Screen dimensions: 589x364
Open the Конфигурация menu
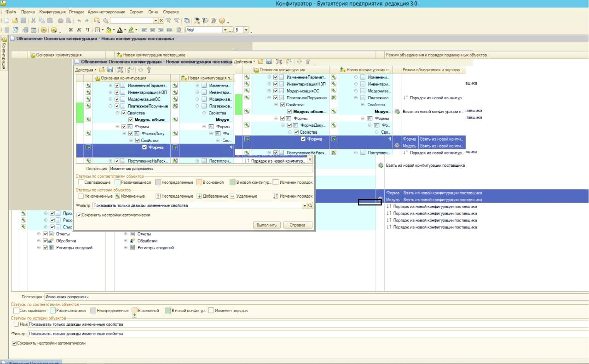click(x=52, y=11)
